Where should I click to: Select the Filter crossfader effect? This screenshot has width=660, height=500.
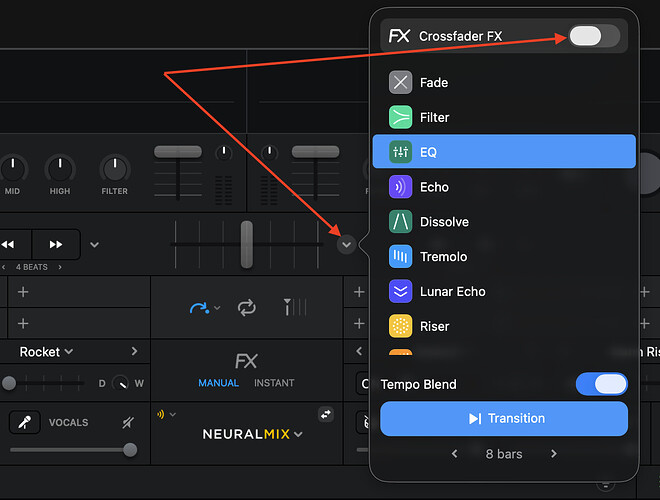504,117
